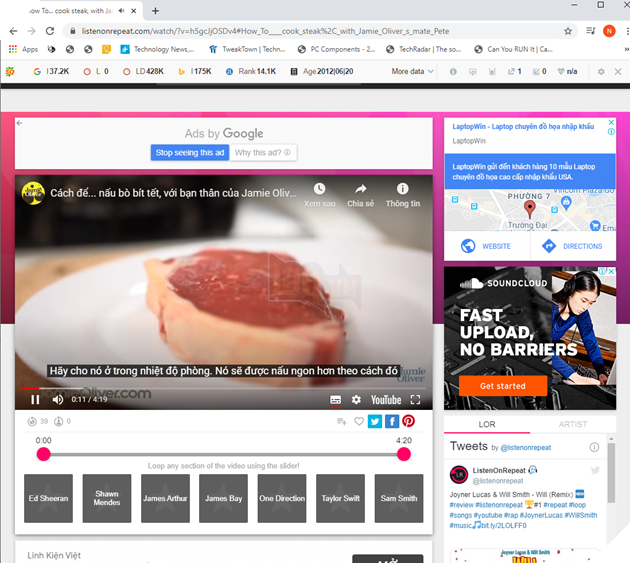Click the Jamie Oliver channel avatar

coord(33,193)
